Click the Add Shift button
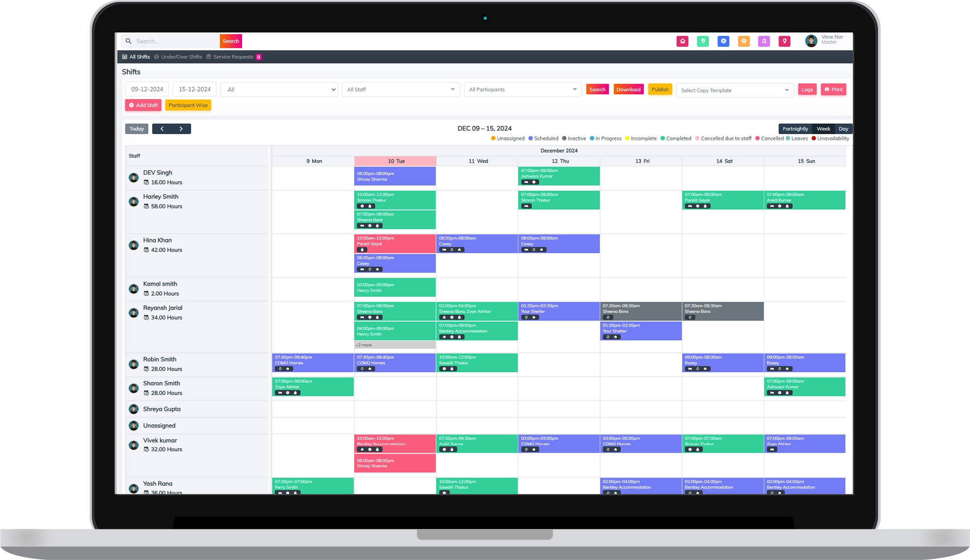Image resolution: width=970 pixels, height=560 pixels. pyautogui.click(x=143, y=105)
